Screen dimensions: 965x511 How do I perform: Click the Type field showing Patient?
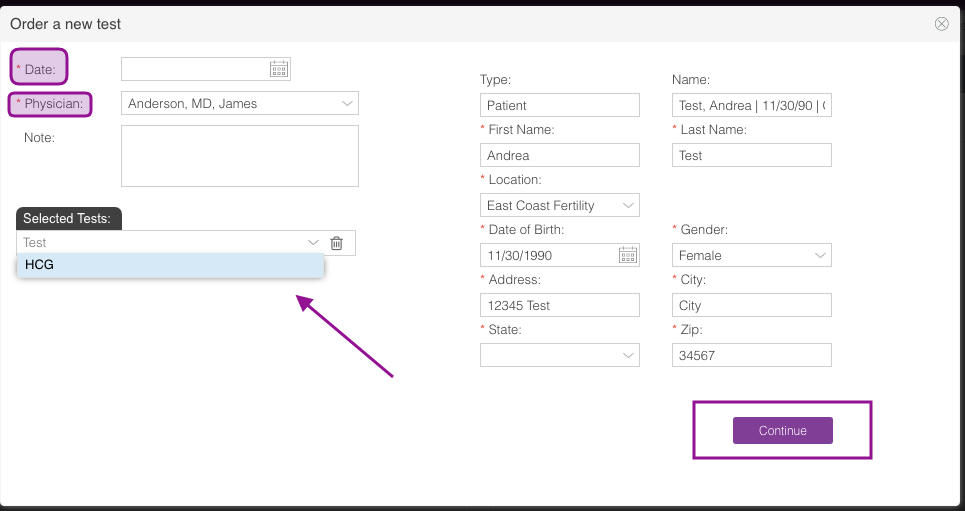[x=559, y=105]
